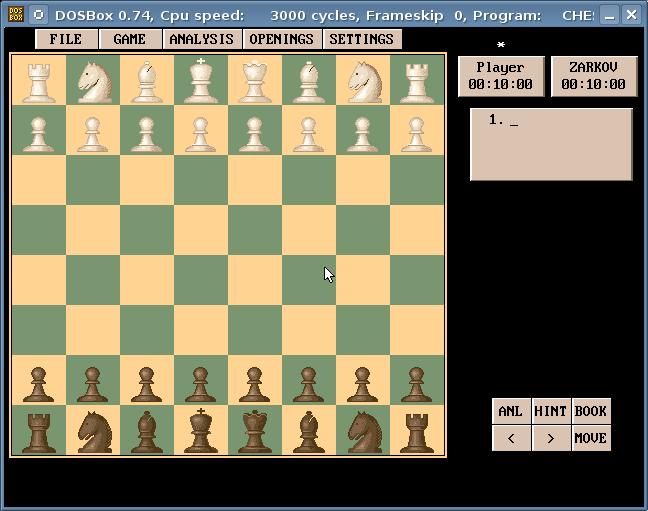Click the white rook in the top-left corner
648x511 pixels.
(39, 81)
